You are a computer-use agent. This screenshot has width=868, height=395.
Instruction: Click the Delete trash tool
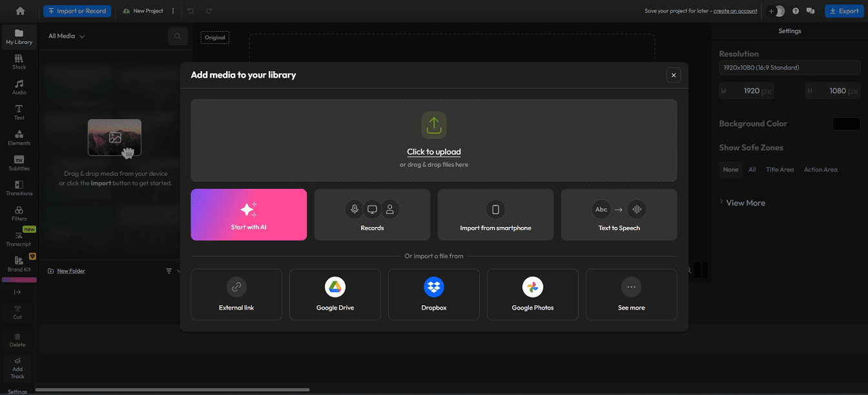17,340
